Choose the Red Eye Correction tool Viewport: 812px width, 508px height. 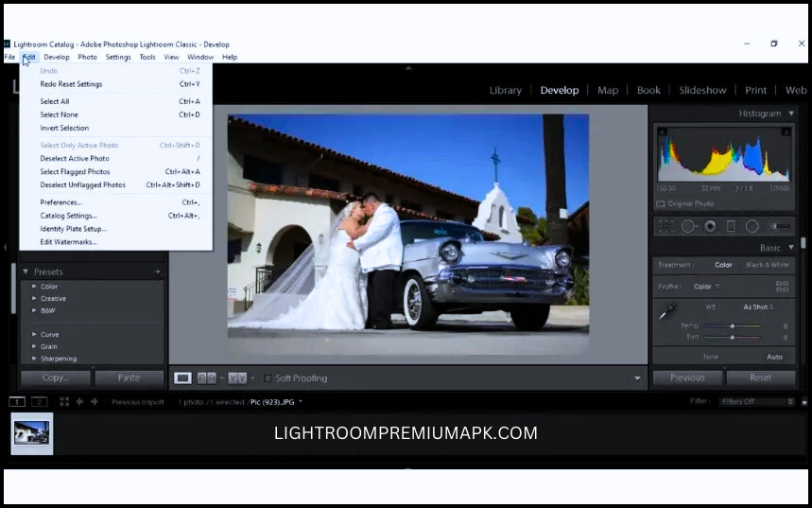(710, 226)
